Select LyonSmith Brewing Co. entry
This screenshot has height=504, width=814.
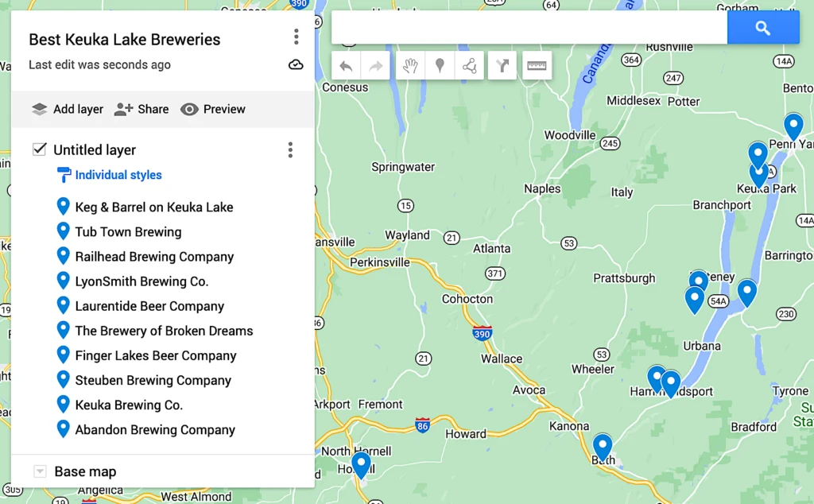(x=141, y=281)
